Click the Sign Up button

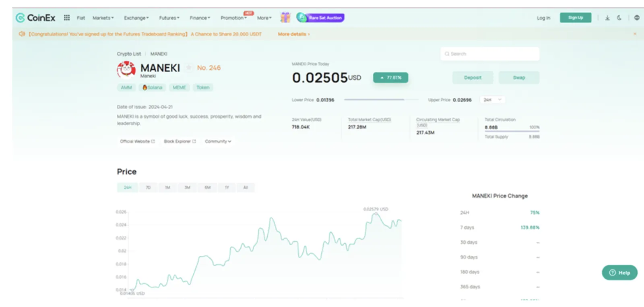(576, 18)
